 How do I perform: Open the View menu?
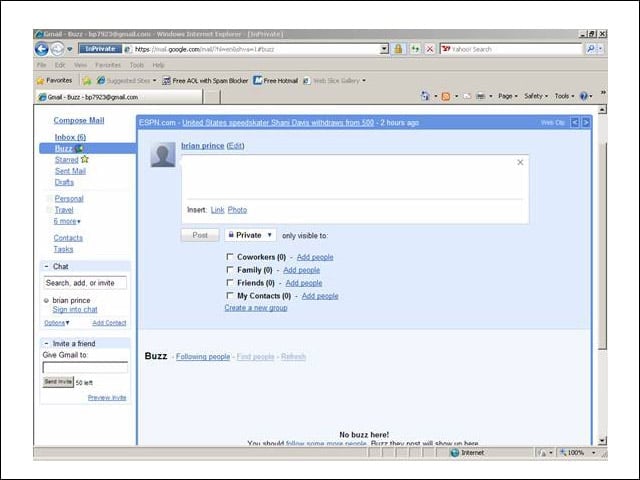coord(80,65)
